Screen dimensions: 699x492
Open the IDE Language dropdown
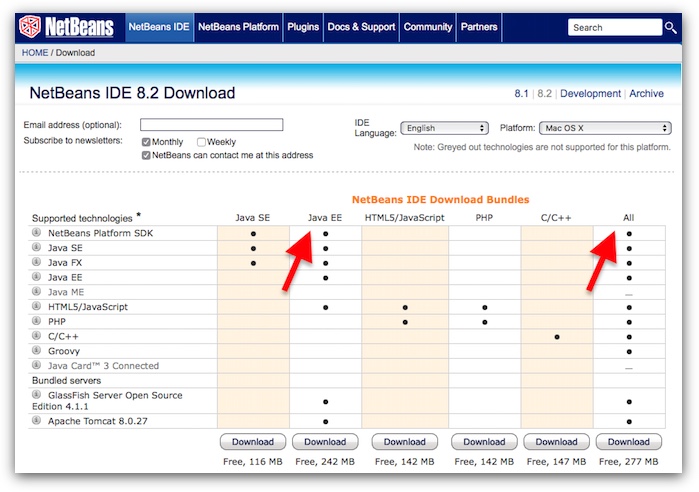[x=444, y=128]
